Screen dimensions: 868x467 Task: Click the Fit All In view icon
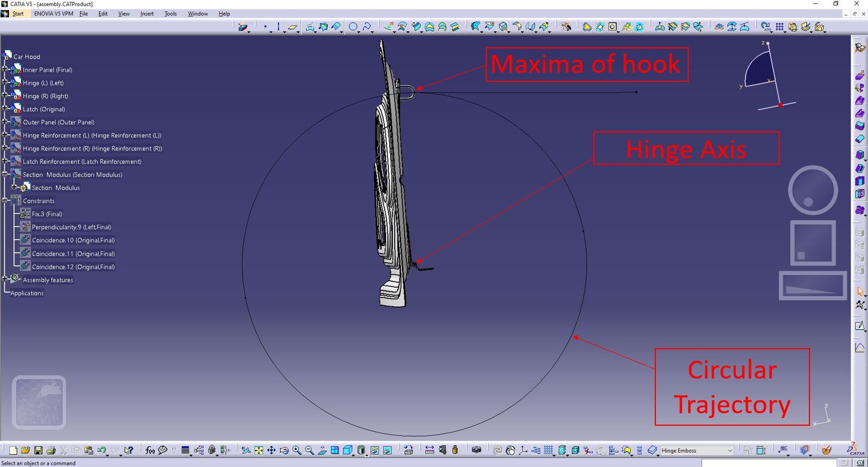(x=259, y=450)
